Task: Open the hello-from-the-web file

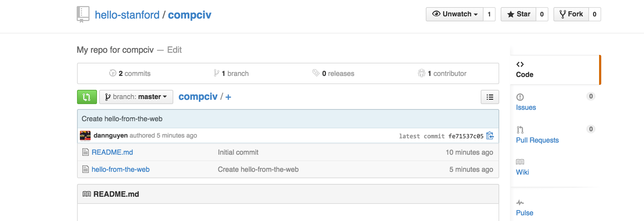Action: tap(121, 169)
